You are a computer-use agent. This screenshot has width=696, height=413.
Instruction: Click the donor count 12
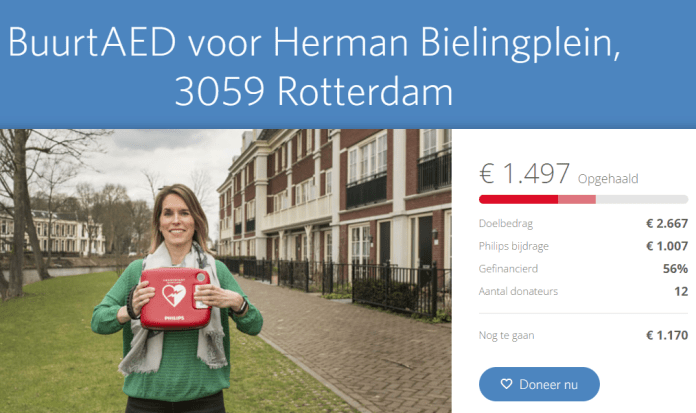pyautogui.click(x=681, y=291)
